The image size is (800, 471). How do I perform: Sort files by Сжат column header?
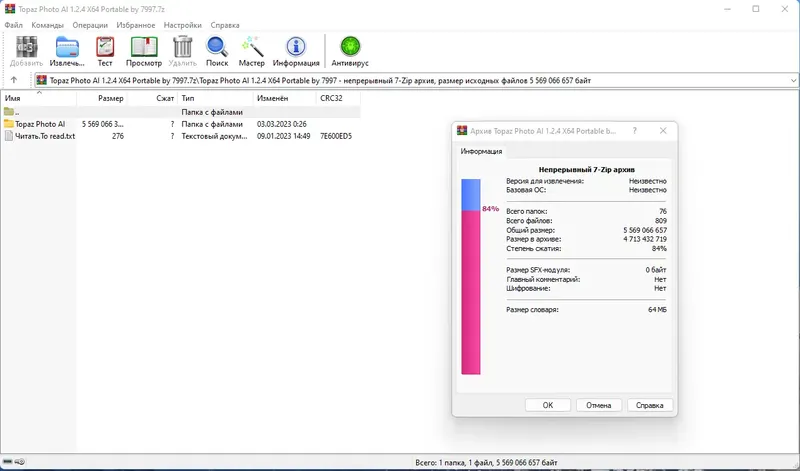pos(152,98)
